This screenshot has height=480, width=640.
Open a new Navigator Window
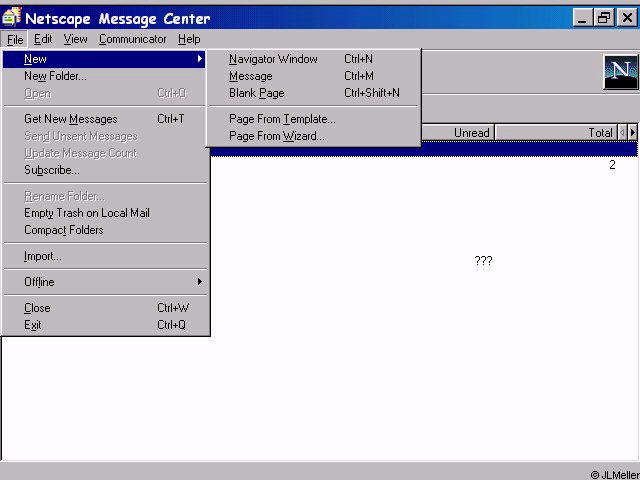[x=313, y=59]
